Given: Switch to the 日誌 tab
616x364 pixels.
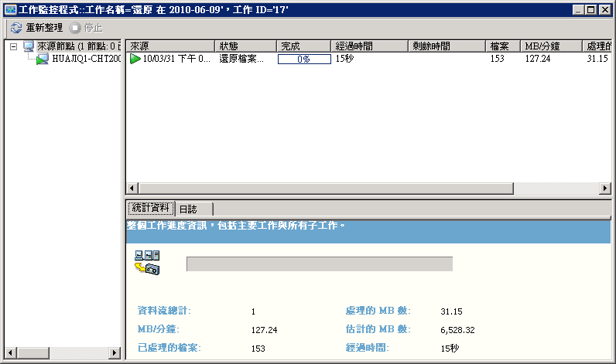Looking at the screenshot, I should [x=193, y=209].
